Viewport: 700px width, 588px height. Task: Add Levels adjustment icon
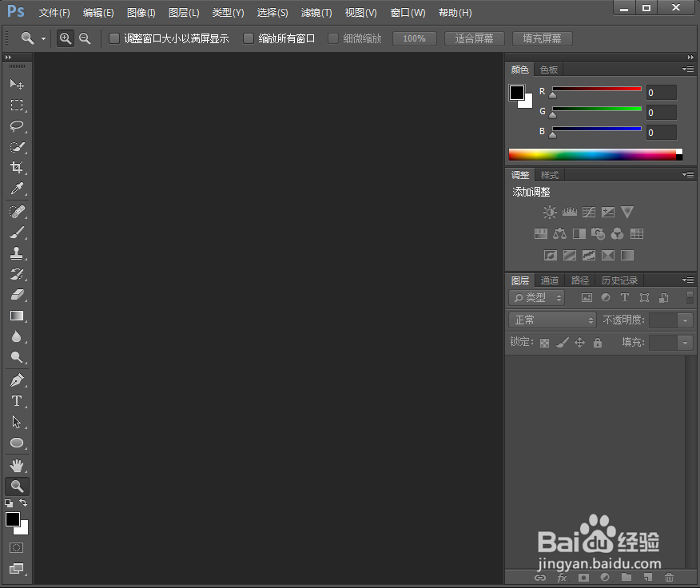(x=569, y=212)
